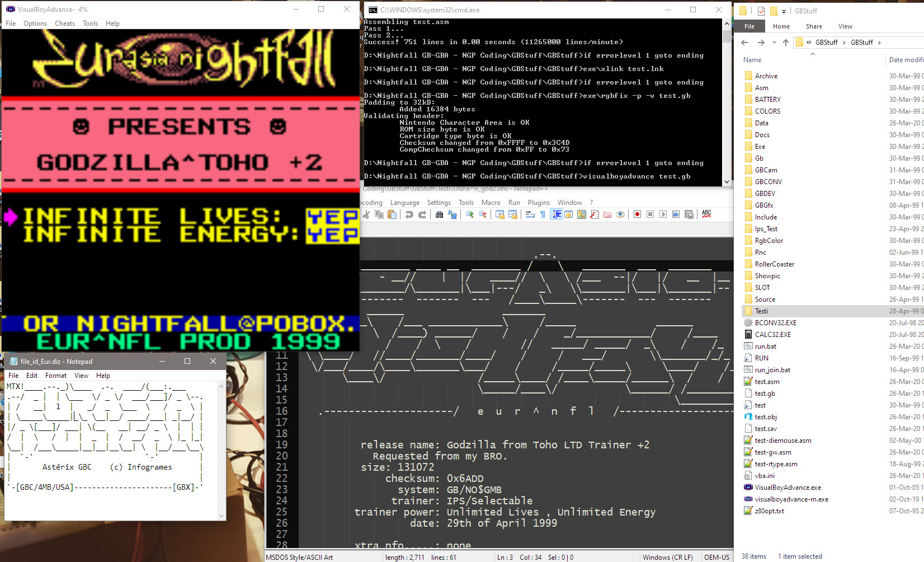This screenshot has width=924, height=562.
Task: Toggle synchronize vertical scrolling icon
Action: coord(500,214)
